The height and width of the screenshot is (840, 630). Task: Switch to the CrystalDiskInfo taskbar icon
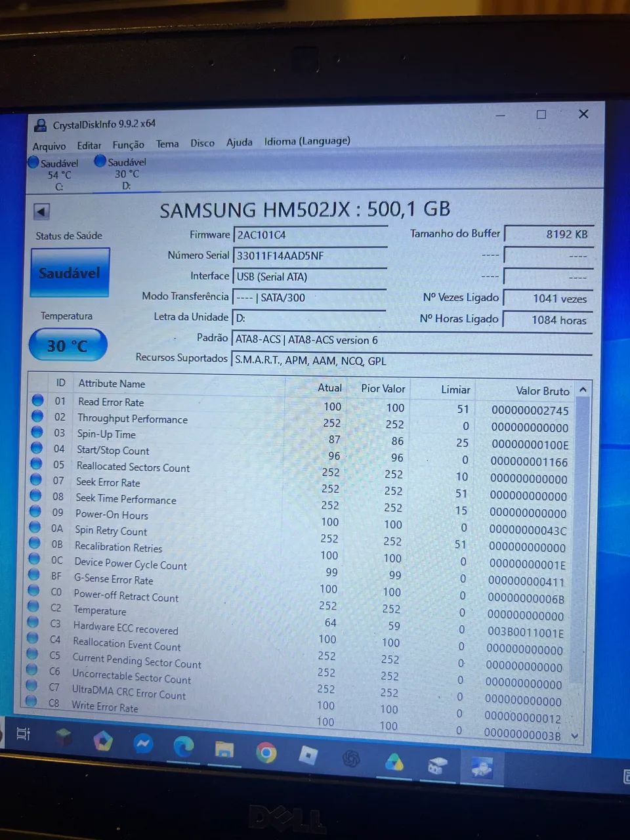click(x=482, y=767)
